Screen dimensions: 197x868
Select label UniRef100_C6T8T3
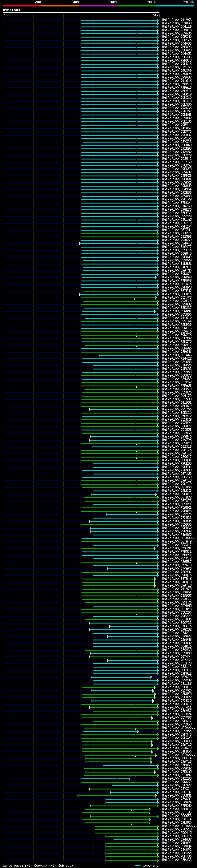coord(177,501)
